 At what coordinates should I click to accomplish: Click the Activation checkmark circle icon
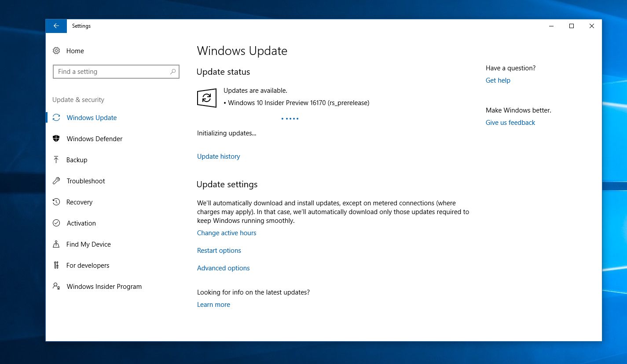[x=56, y=223]
